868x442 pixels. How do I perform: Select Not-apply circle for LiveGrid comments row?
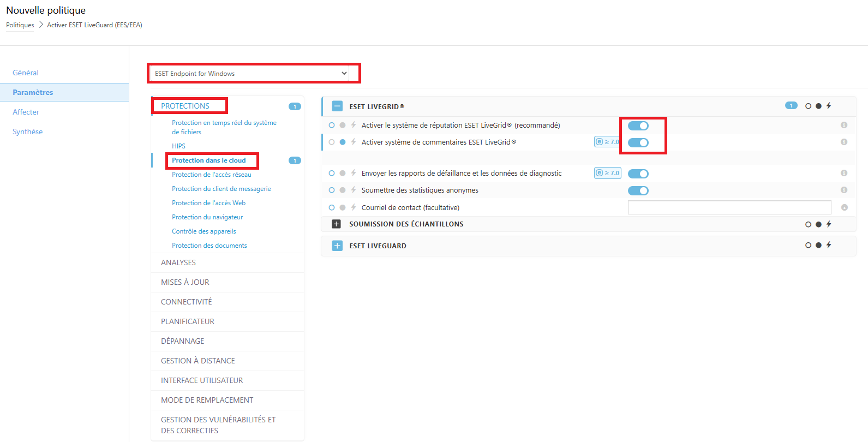click(332, 142)
